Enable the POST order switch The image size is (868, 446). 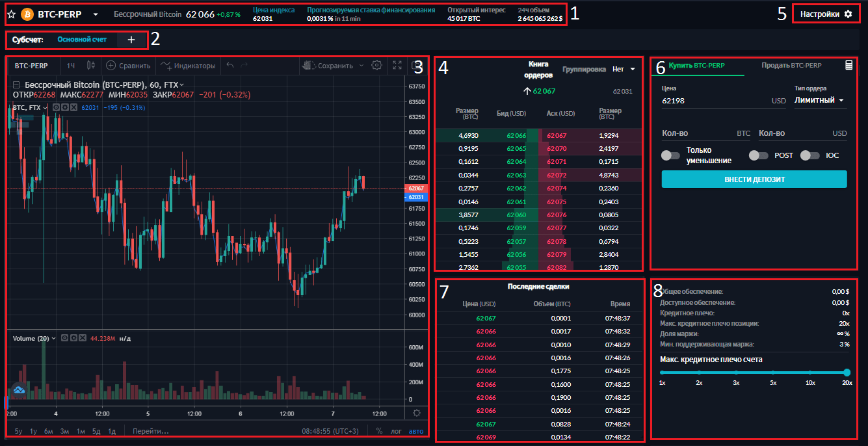coord(759,155)
